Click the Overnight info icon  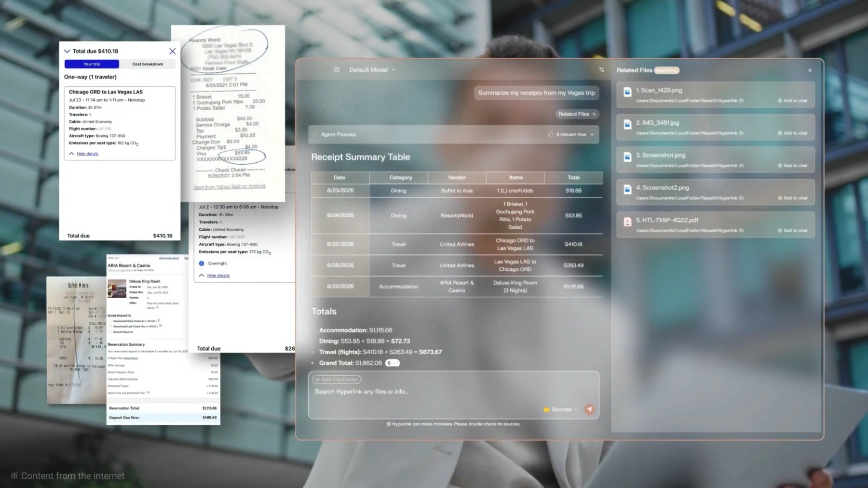point(202,264)
